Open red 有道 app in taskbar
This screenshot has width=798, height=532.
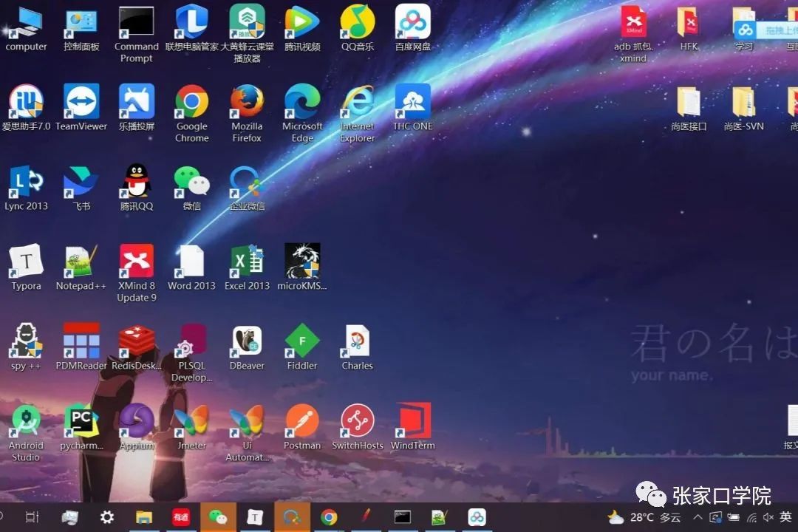(181, 517)
